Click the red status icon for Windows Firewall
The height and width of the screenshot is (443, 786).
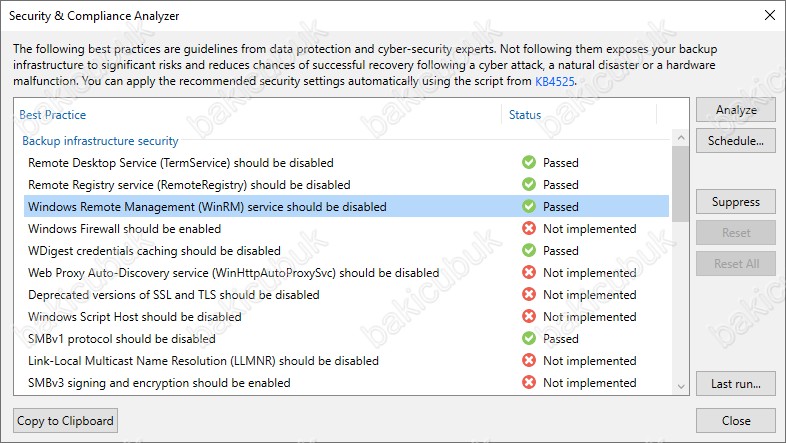[x=528, y=229]
